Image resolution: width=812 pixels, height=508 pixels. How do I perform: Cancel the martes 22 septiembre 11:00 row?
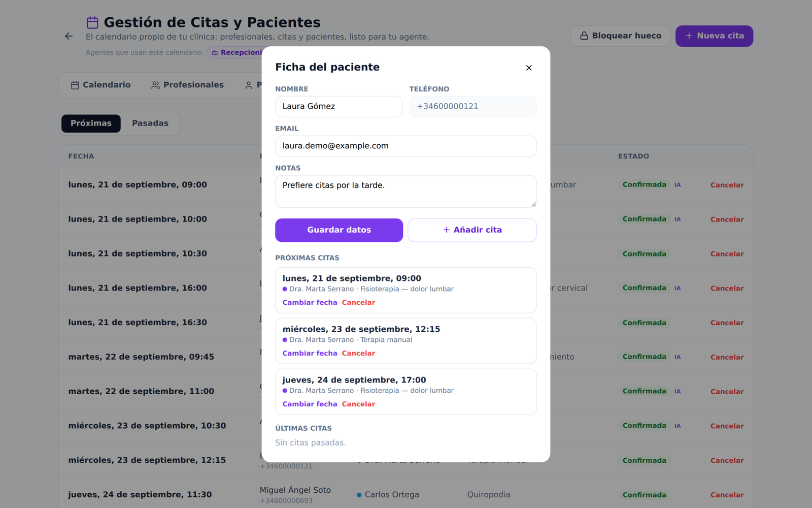click(x=727, y=392)
